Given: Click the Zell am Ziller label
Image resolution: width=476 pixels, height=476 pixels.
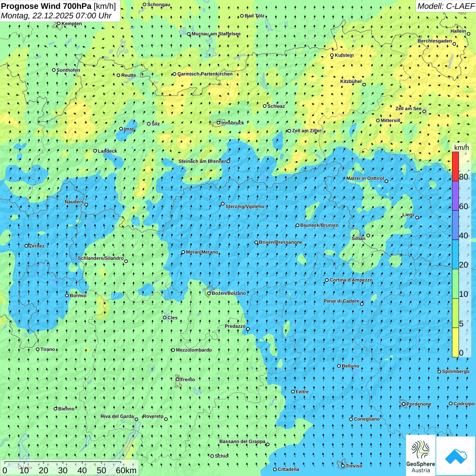Looking at the screenshot, I should (306, 131).
